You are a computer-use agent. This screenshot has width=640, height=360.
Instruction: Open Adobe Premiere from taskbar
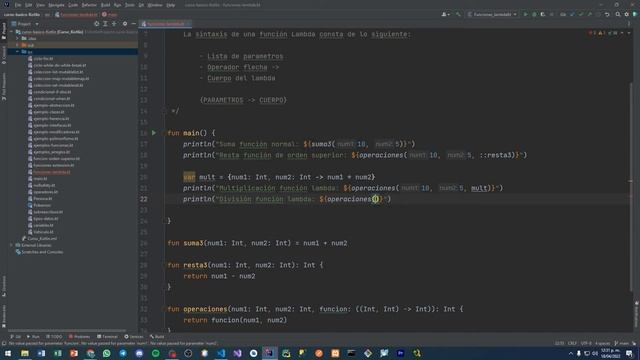[x=400, y=353]
